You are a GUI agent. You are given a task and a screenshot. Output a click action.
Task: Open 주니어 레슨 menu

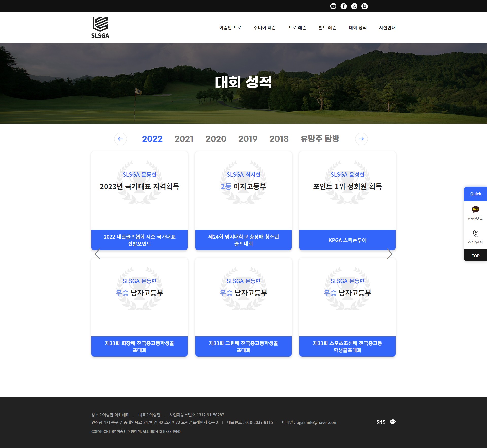coord(265,28)
